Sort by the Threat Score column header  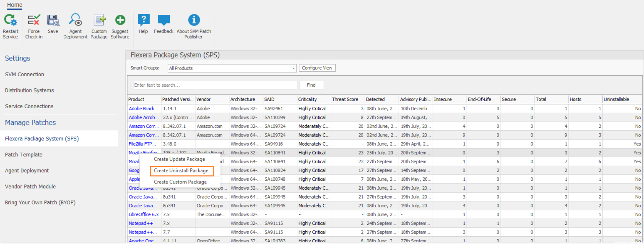[345, 99]
